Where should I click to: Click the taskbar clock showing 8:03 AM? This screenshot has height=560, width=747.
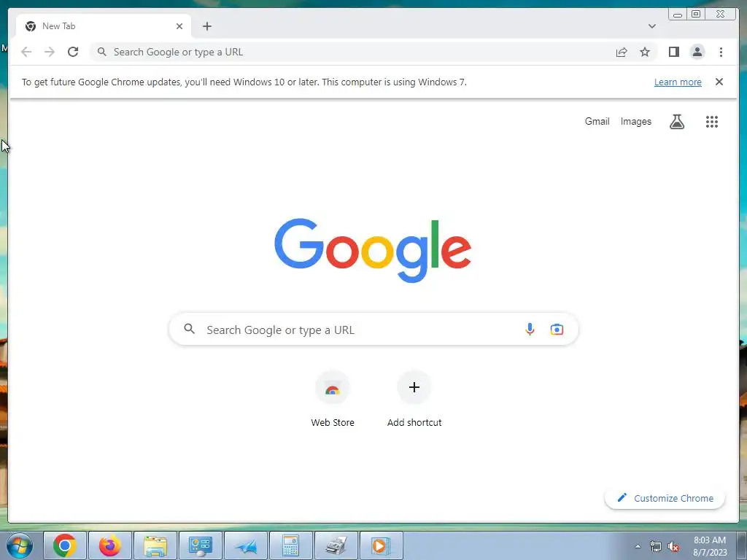click(710, 546)
